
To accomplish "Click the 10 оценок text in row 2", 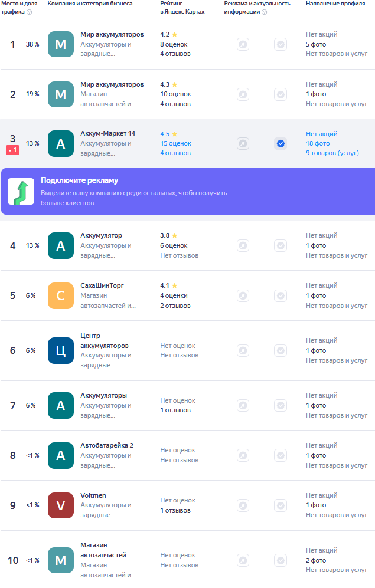I will tap(175, 94).
